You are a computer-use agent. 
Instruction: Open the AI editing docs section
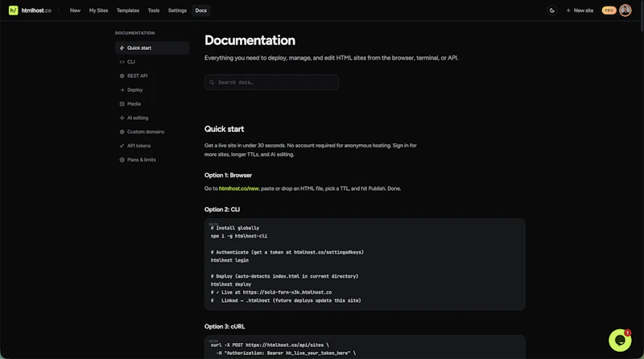point(152,118)
